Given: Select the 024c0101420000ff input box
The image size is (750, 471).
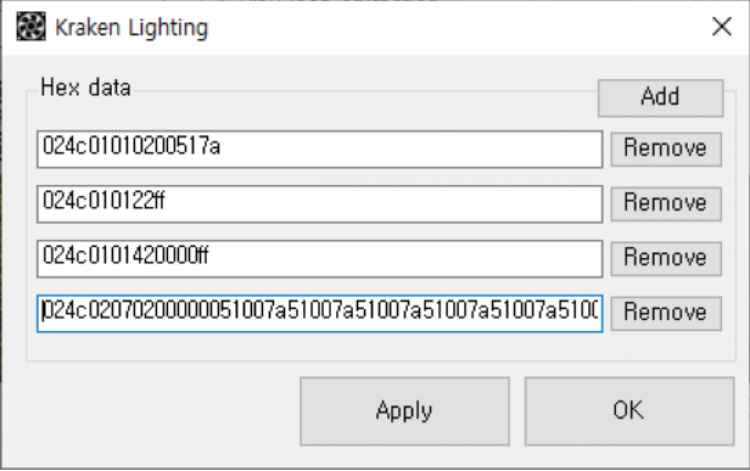Looking at the screenshot, I should tap(320, 258).
